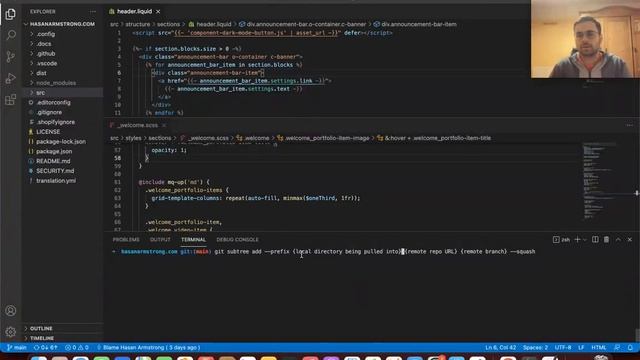Screen dimensions: 640x360
Task: Open the Source Control view
Action: click(11, 56)
